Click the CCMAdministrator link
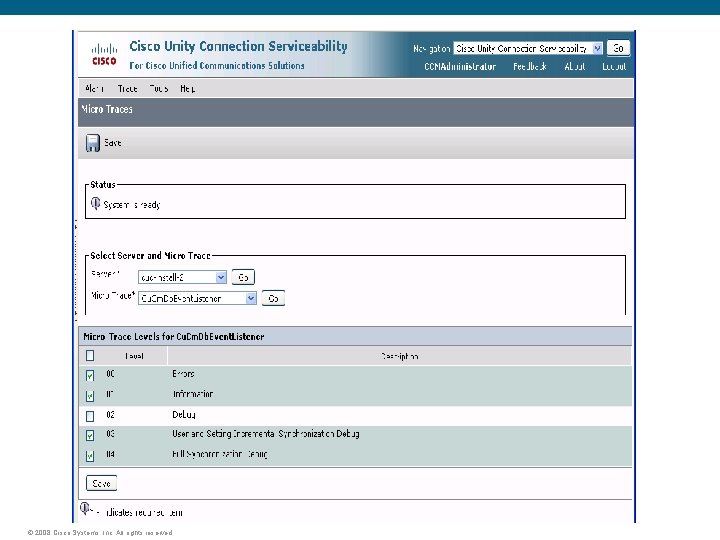Screen dimensions: 720x540 (x=460, y=67)
